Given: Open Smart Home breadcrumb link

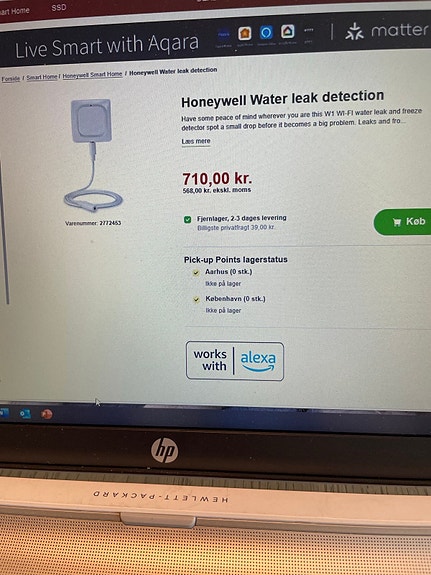Looking at the screenshot, I should click(x=42, y=77).
